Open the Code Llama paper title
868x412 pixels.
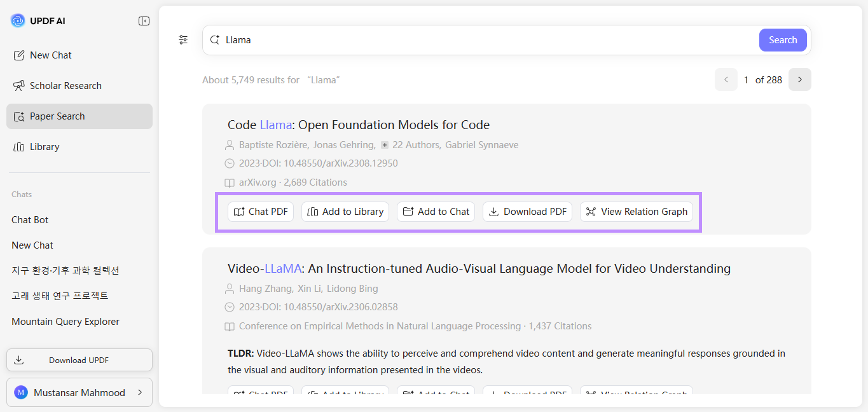359,125
